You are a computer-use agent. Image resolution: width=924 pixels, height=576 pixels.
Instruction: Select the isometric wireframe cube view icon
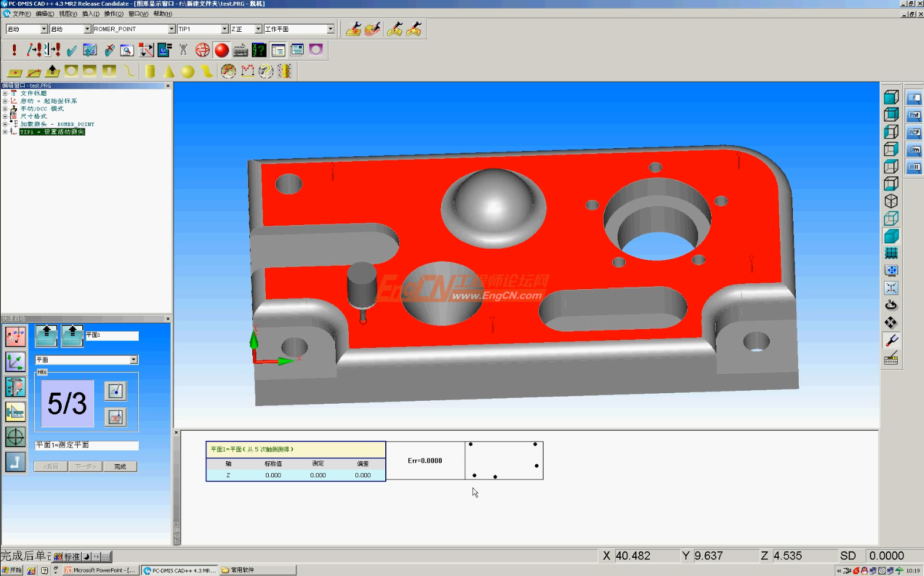pos(891,202)
